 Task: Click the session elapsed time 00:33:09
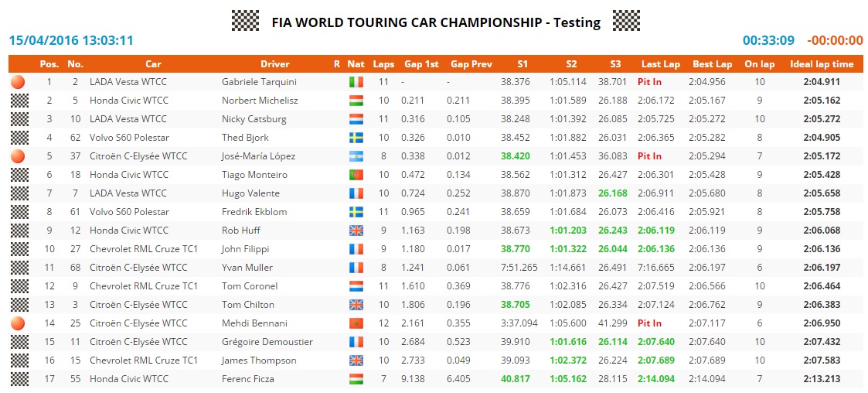[768, 40]
